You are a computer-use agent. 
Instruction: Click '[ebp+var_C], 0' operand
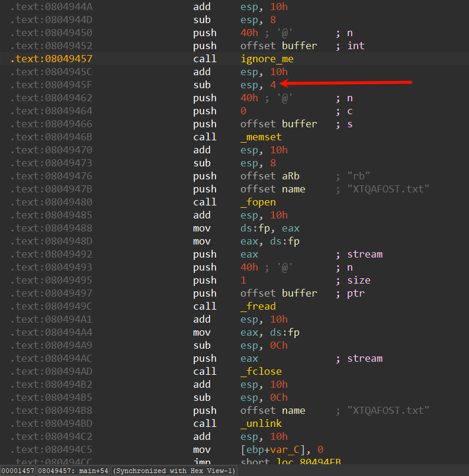point(282,449)
